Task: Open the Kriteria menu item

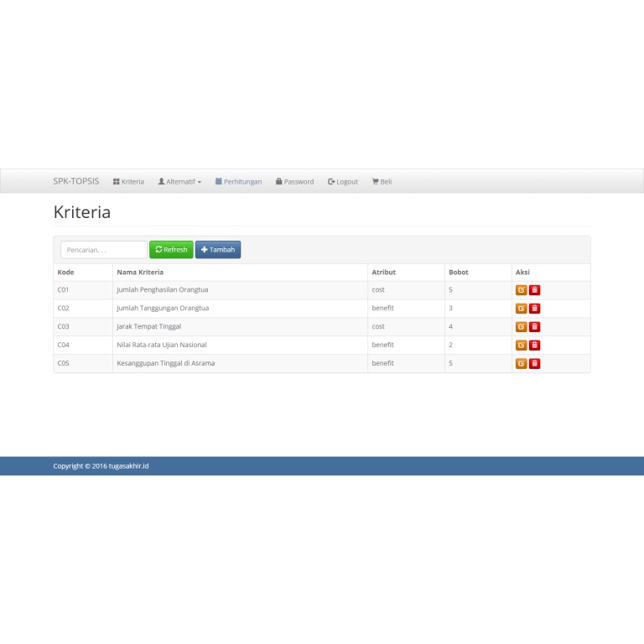Action: (128, 181)
